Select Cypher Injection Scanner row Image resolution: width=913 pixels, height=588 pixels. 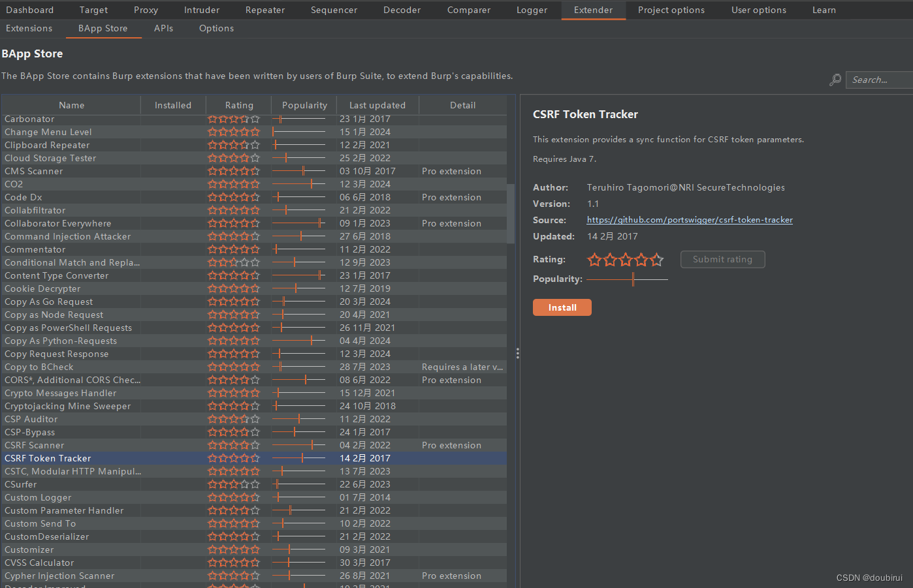click(x=254, y=576)
